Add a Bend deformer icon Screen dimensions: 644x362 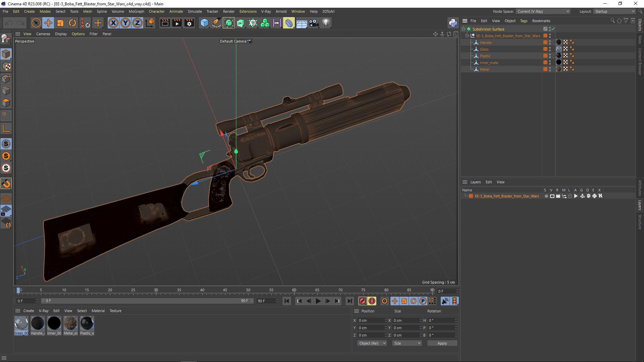[x=289, y=23]
